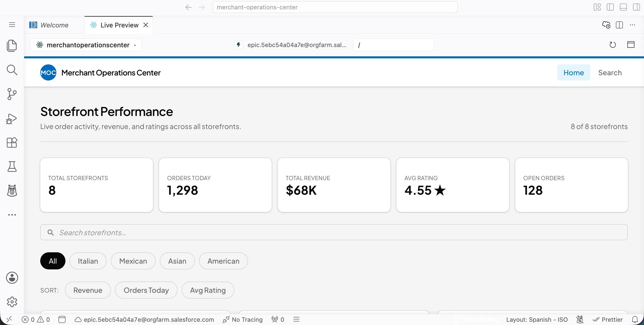Open Search in app navigation
The height and width of the screenshot is (325, 644).
pos(610,72)
